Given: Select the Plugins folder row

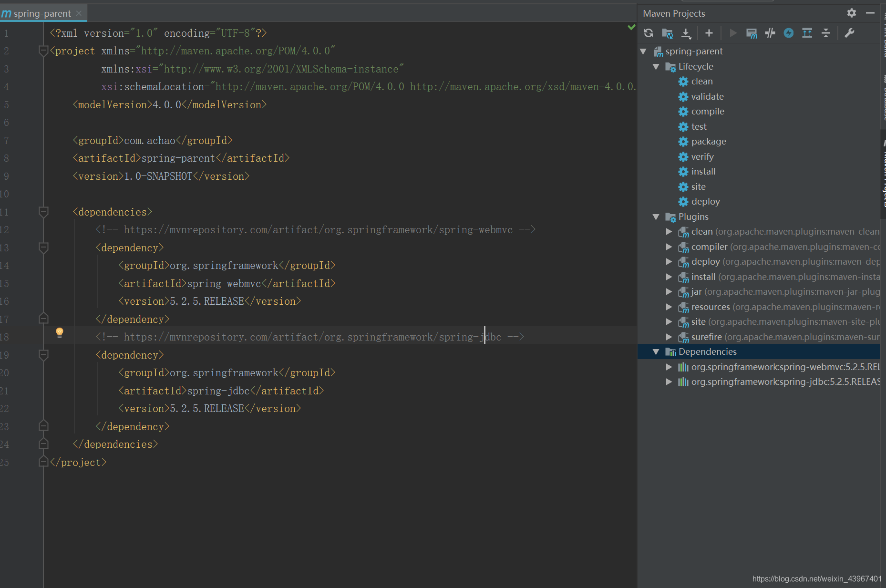Looking at the screenshot, I should point(758,217).
